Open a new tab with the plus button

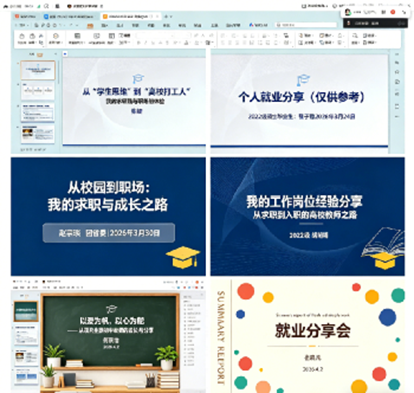[166, 16]
